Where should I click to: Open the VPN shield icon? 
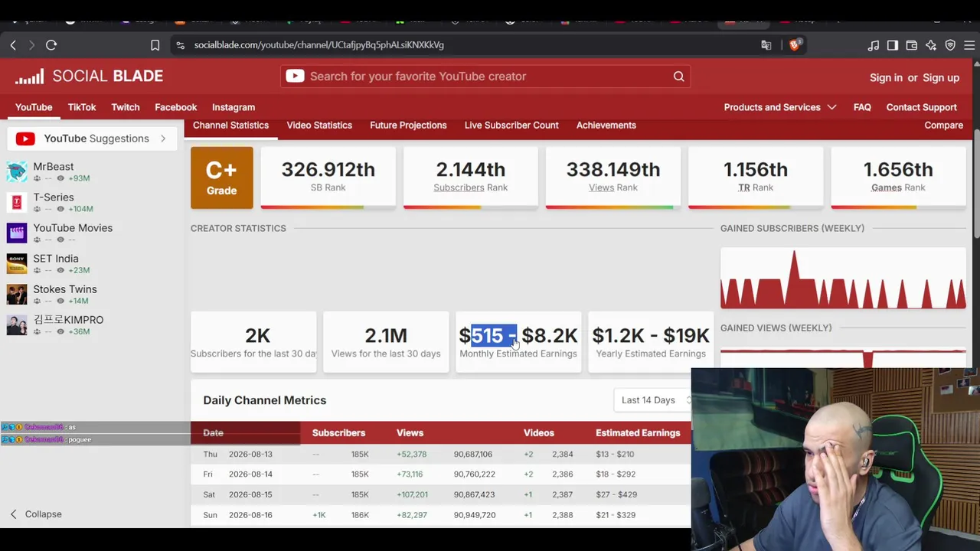(x=950, y=45)
